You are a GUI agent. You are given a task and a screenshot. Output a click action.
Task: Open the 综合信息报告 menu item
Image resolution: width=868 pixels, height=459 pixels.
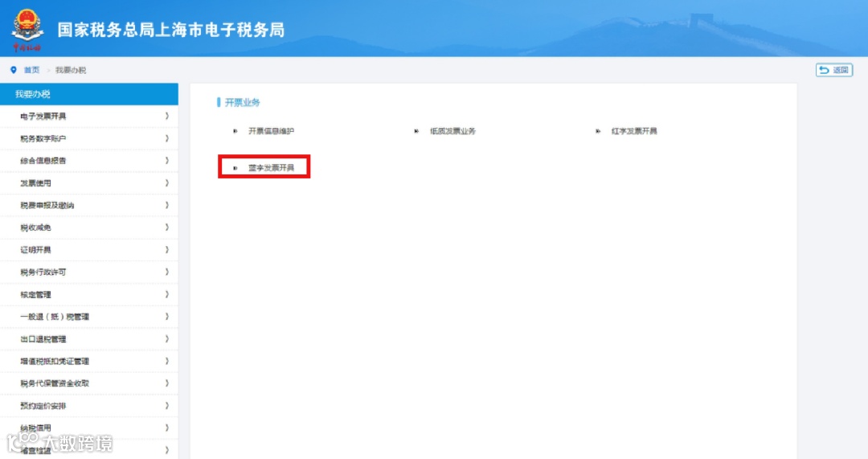89,161
